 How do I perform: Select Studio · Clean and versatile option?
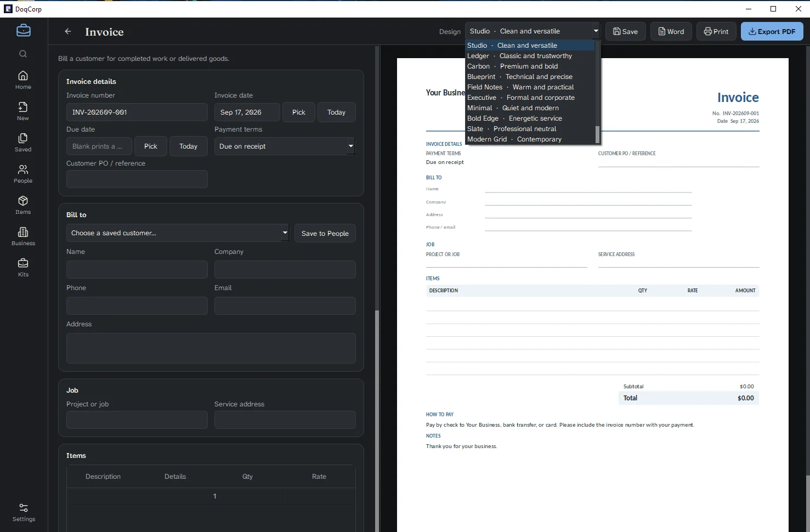coord(530,46)
